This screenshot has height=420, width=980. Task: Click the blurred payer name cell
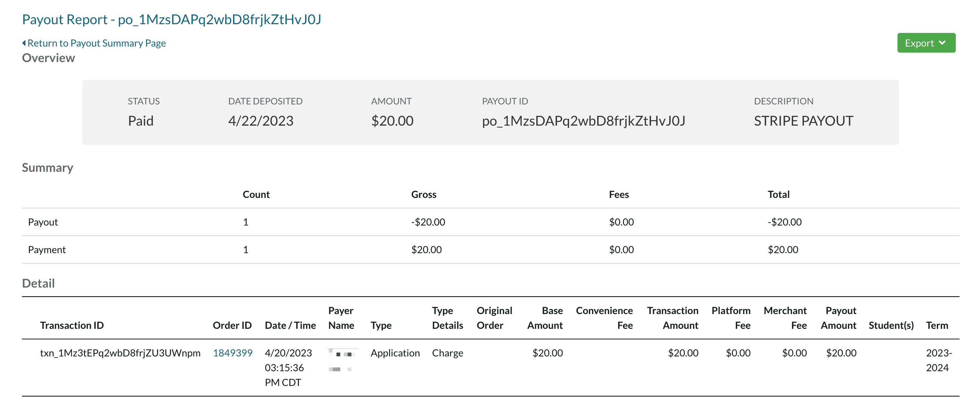tap(342, 361)
